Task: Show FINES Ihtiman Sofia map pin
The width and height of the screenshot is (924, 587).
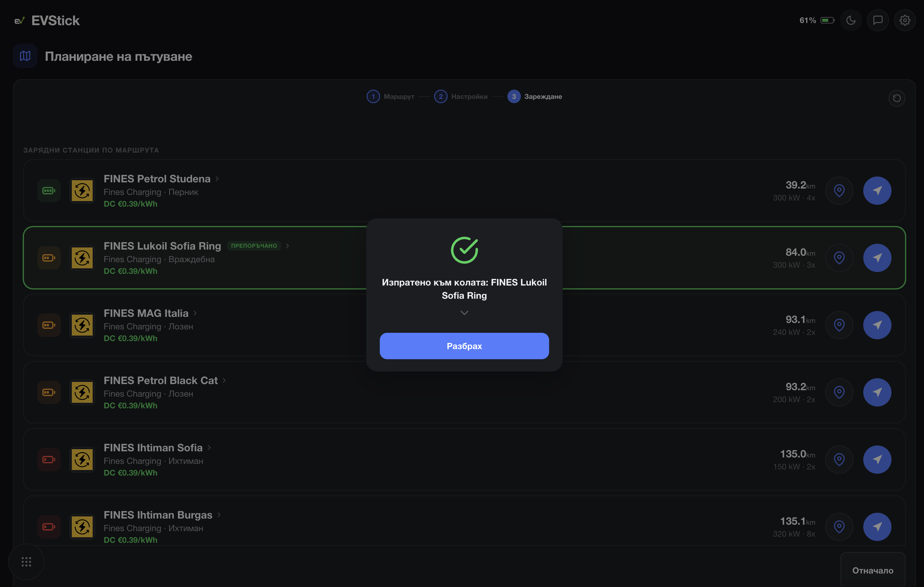Action: 839,460
